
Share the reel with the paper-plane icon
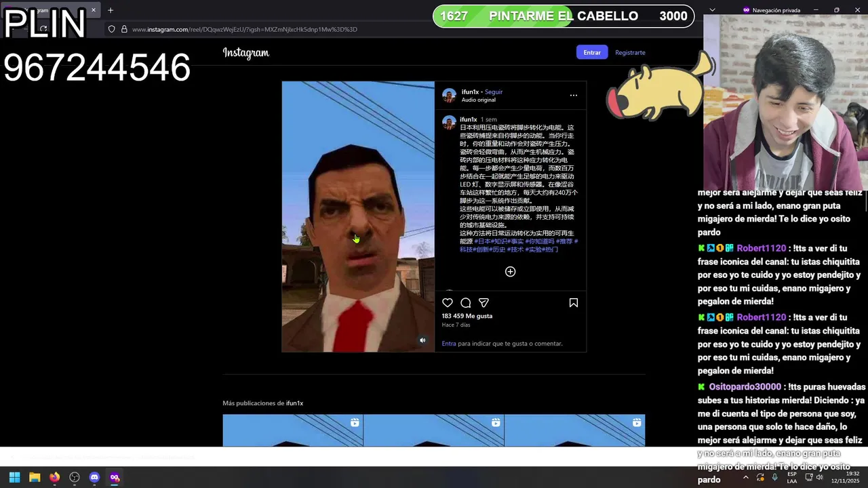click(x=484, y=303)
